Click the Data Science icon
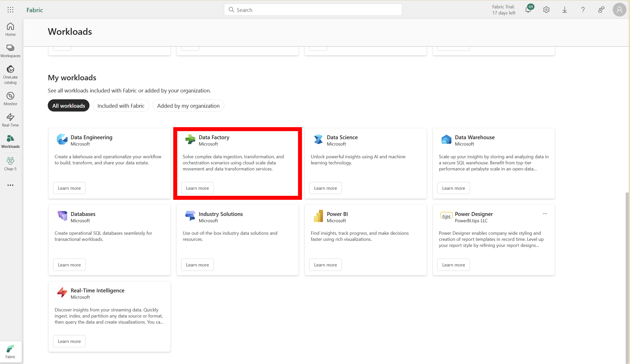This screenshot has width=630, height=364. coord(318,139)
